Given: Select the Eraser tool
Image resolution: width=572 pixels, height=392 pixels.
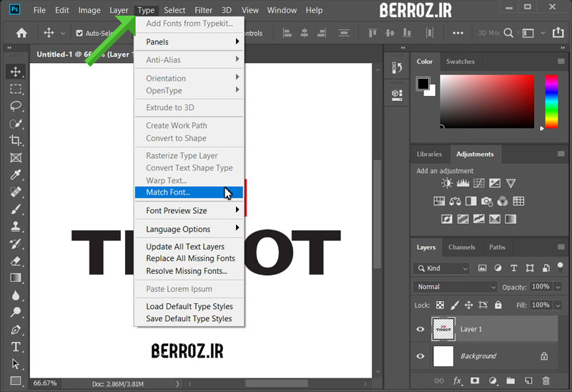Looking at the screenshot, I should tap(15, 260).
